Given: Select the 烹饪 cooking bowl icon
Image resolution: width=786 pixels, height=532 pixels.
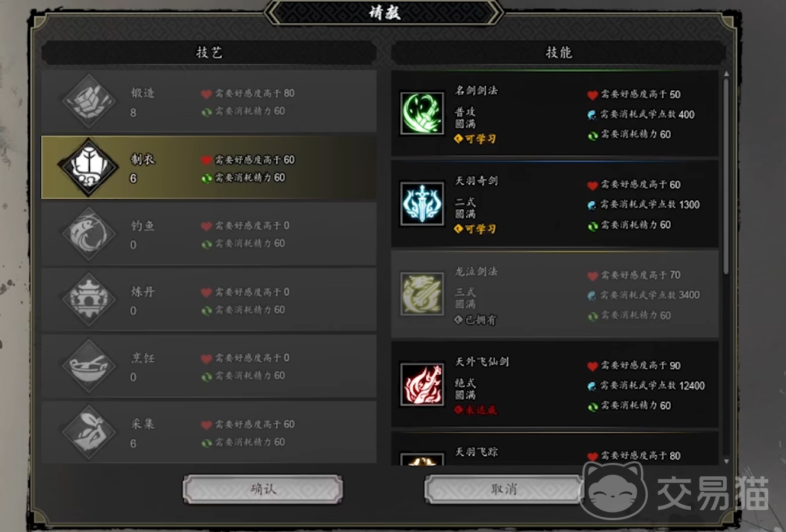Looking at the screenshot, I should (89, 366).
